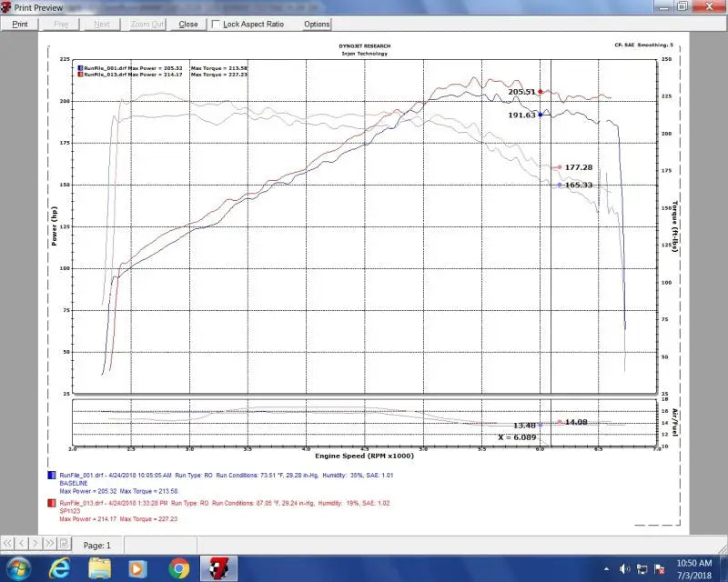Close the print preview
The width and height of the screenshot is (728, 582).
pos(187,24)
